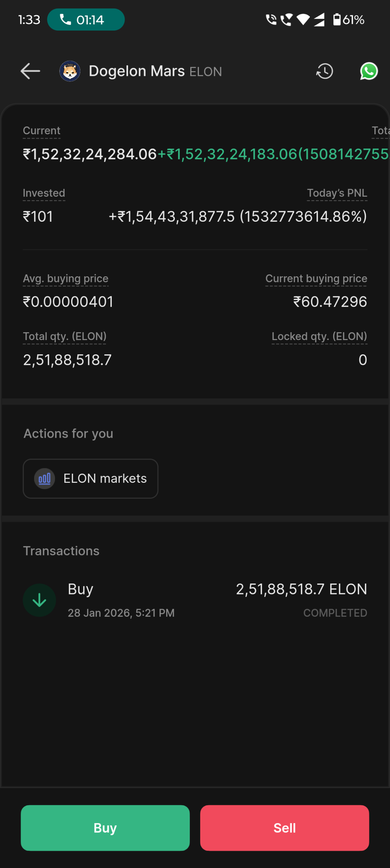Tap Locked qty. (ELON) label
The width and height of the screenshot is (390, 868).
(319, 336)
